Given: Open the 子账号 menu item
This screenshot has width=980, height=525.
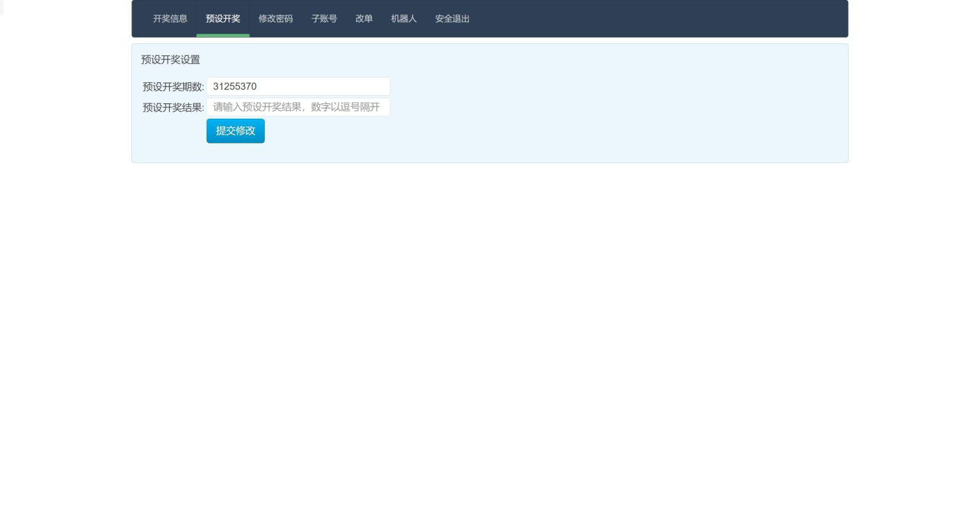Looking at the screenshot, I should (x=323, y=18).
